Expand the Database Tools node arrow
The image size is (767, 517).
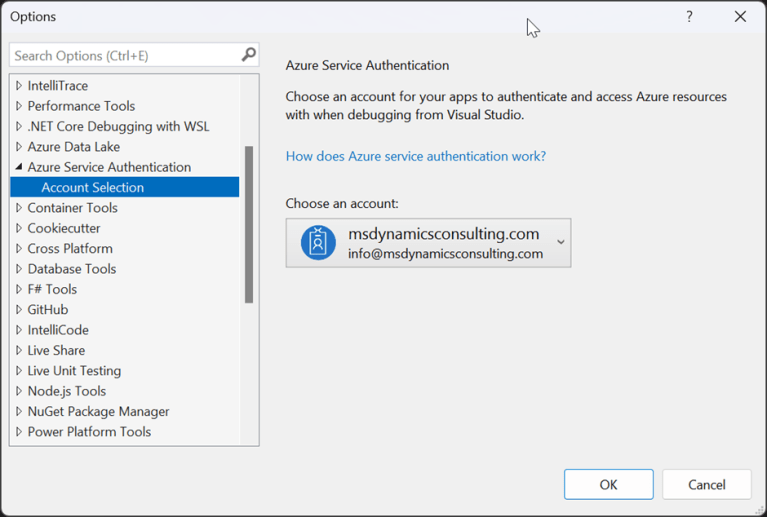19,269
